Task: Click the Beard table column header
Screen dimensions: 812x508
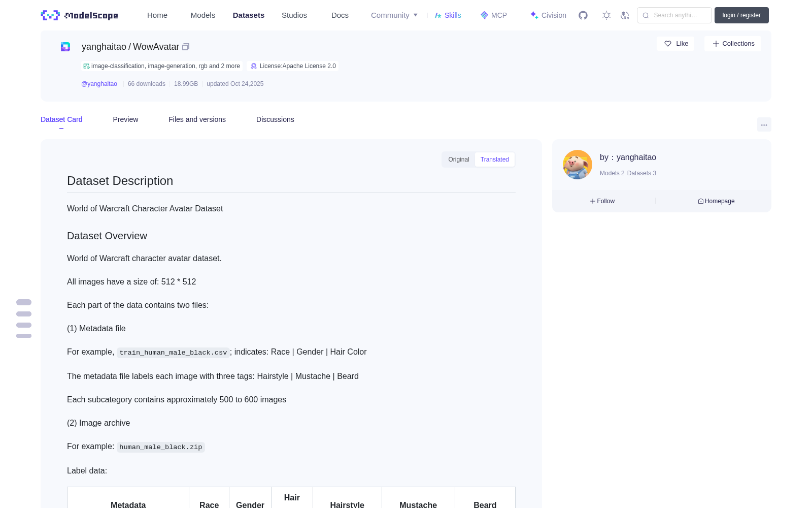Action: [x=485, y=504]
